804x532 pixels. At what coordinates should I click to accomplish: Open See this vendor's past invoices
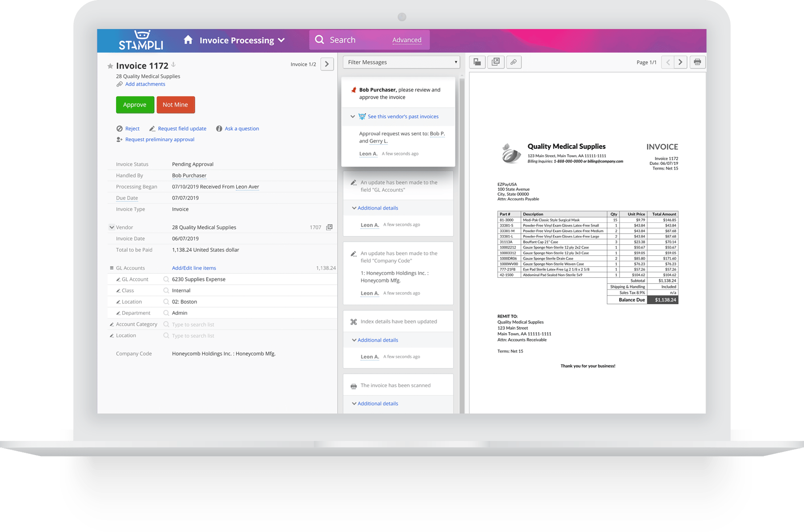tap(403, 117)
